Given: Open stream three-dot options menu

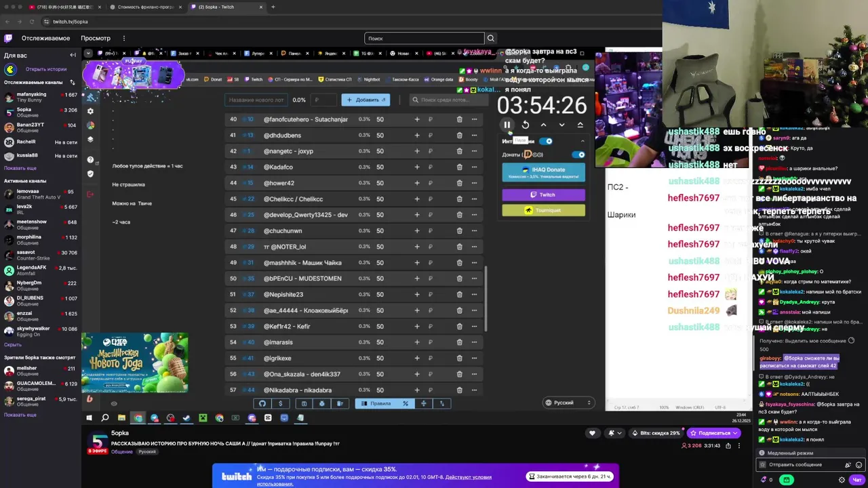Looking at the screenshot, I should point(739,446).
